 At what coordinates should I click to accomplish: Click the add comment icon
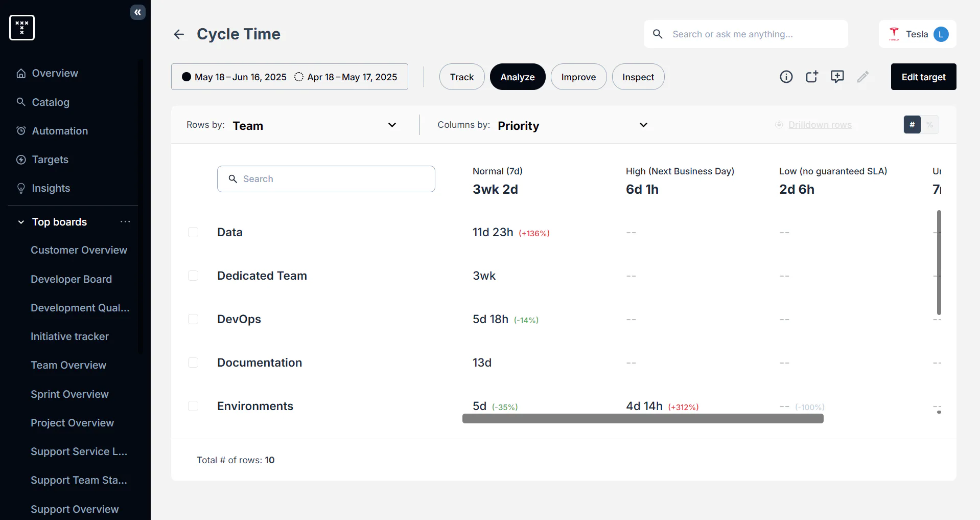point(837,77)
